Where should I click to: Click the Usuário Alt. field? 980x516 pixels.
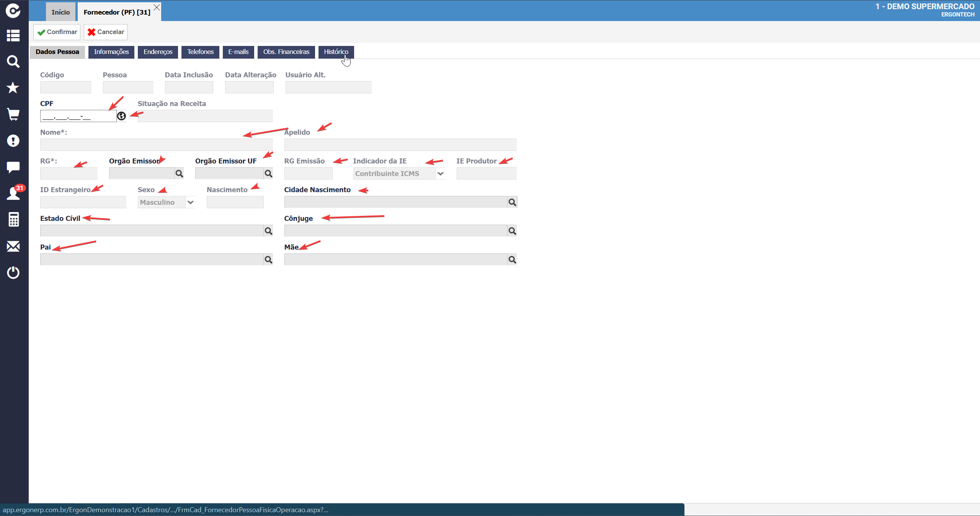click(x=328, y=87)
